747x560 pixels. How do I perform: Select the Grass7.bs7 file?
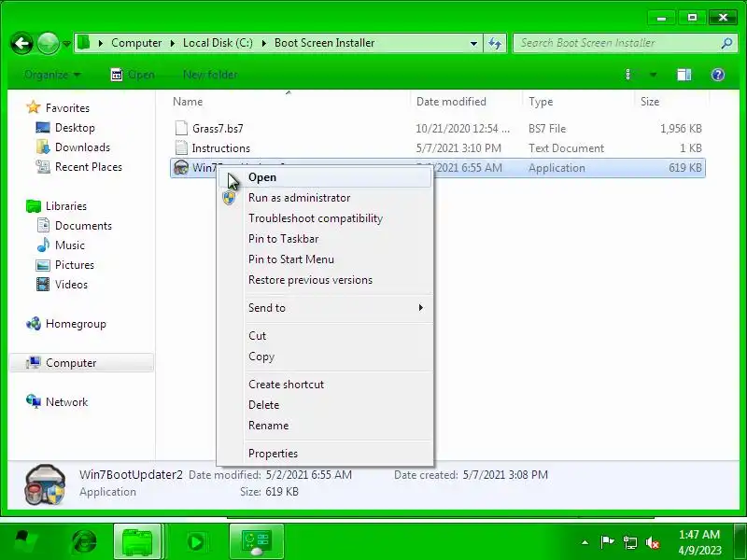click(437, 129)
